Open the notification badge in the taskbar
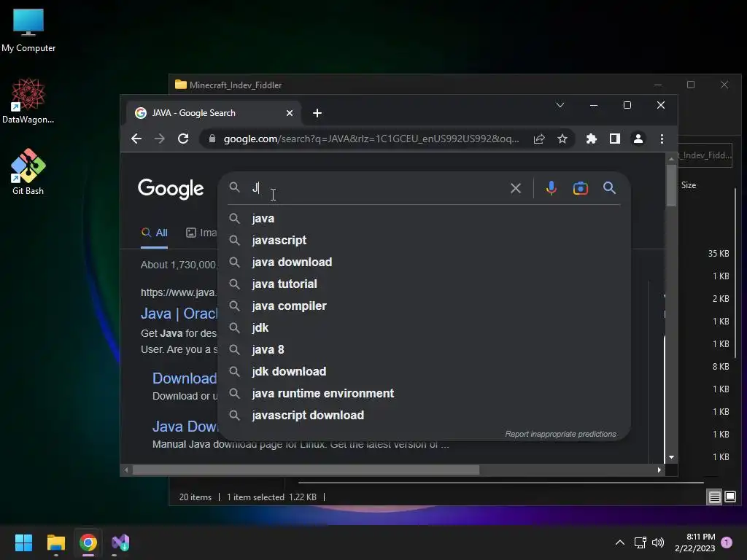The image size is (747, 560). 727,542
